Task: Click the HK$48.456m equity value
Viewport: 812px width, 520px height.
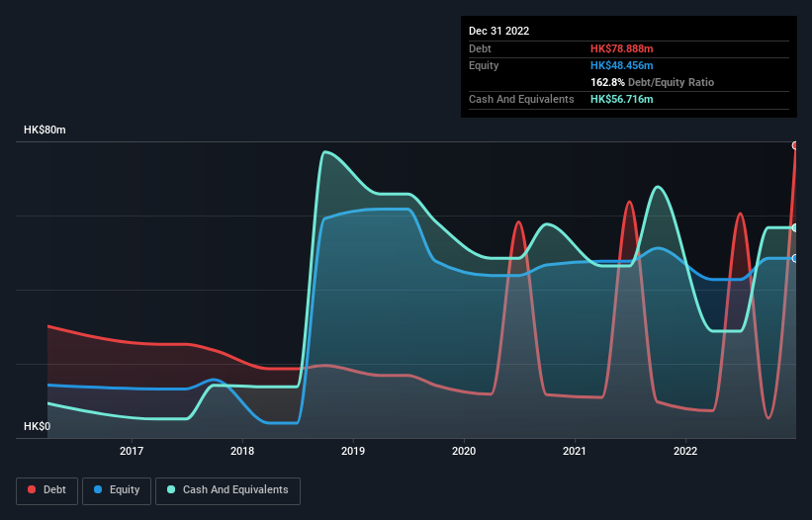Action: point(621,65)
